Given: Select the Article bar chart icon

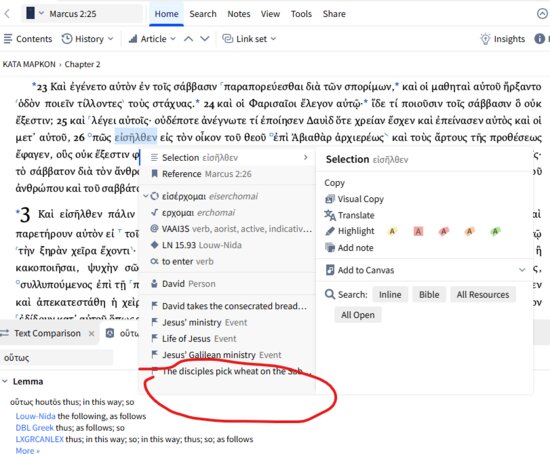Looking at the screenshot, I should 133,39.
